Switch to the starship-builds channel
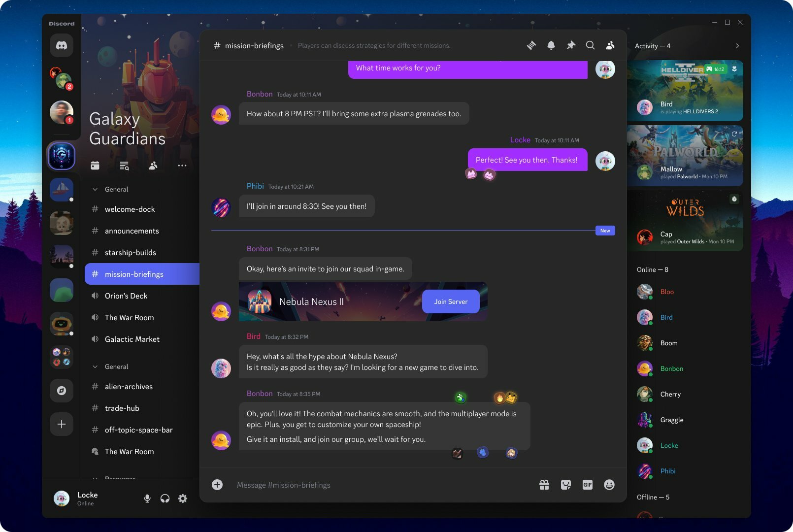Screen dimensions: 793x532 [130, 252]
